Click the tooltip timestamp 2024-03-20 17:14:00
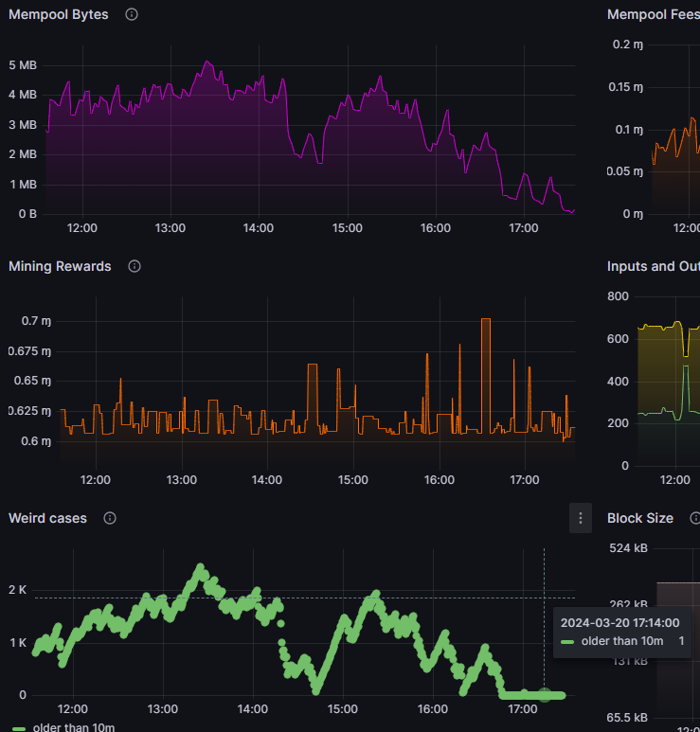Screen dimensions: 700x732 [620, 623]
